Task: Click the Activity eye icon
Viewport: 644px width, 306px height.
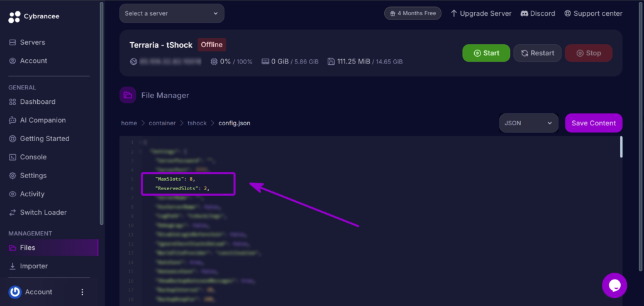Action: click(x=13, y=194)
